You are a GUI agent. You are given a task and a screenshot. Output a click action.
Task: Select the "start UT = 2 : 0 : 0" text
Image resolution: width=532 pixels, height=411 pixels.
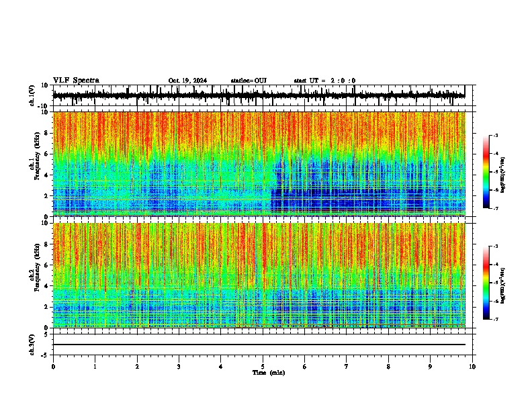[324, 81]
